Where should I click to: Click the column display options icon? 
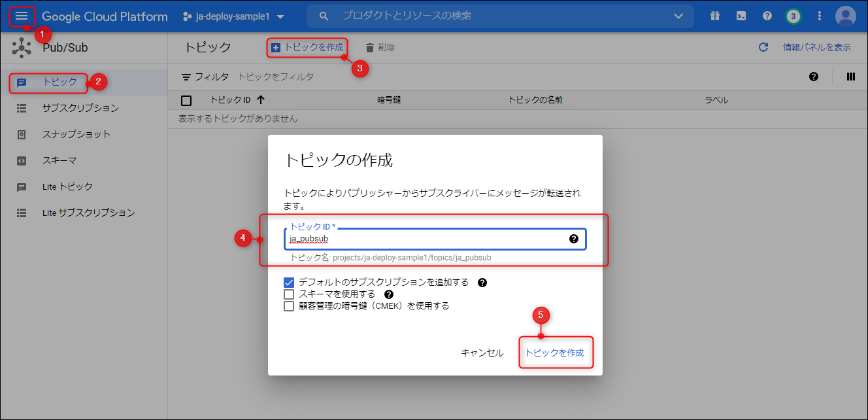pyautogui.click(x=850, y=77)
